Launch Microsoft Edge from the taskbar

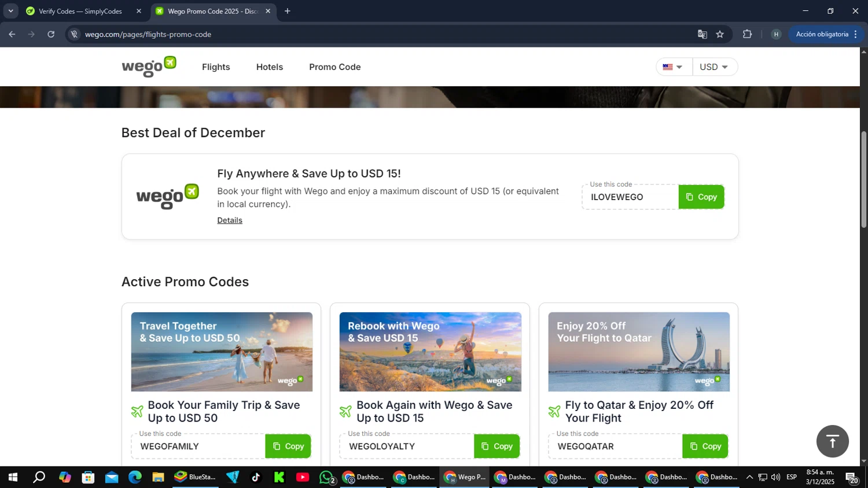point(135,477)
